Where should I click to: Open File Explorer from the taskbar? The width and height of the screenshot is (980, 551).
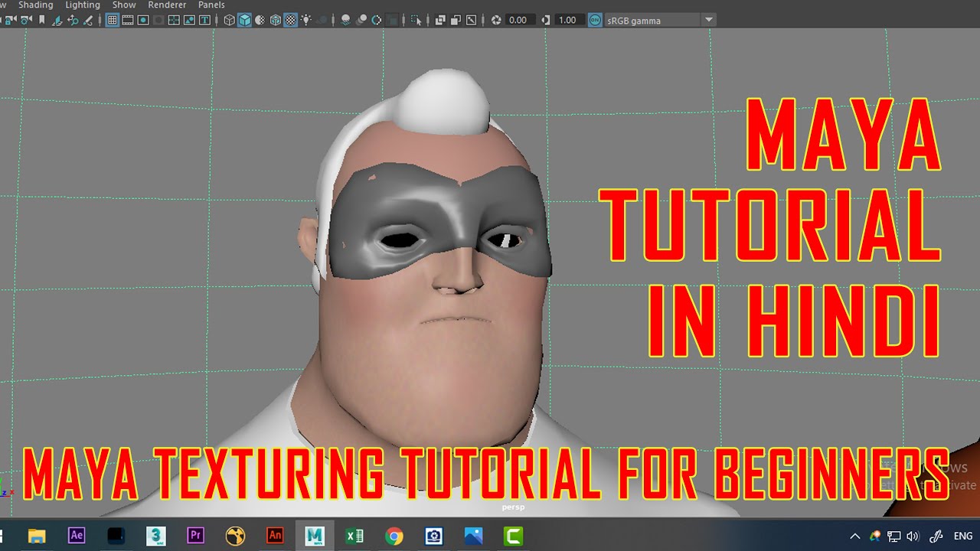(x=37, y=536)
